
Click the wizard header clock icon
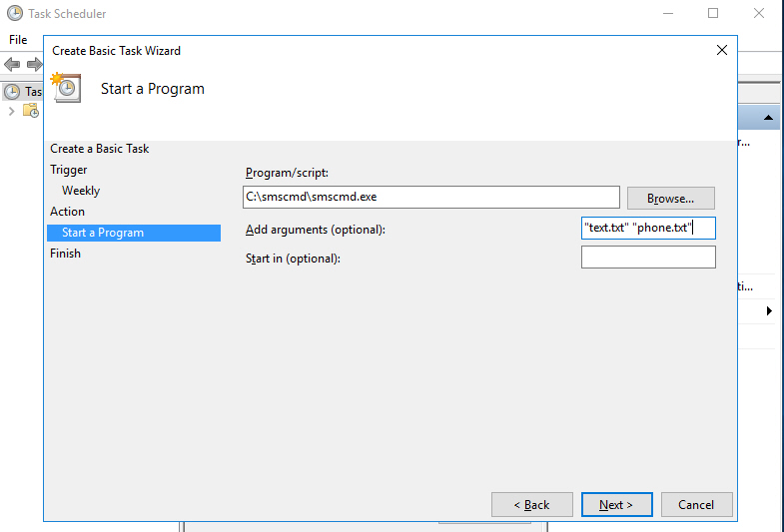67,88
